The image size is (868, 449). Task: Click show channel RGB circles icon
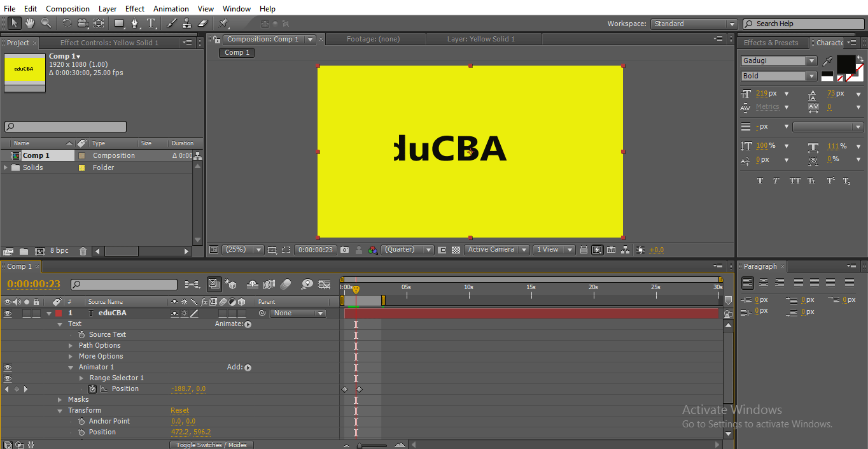tap(373, 250)
